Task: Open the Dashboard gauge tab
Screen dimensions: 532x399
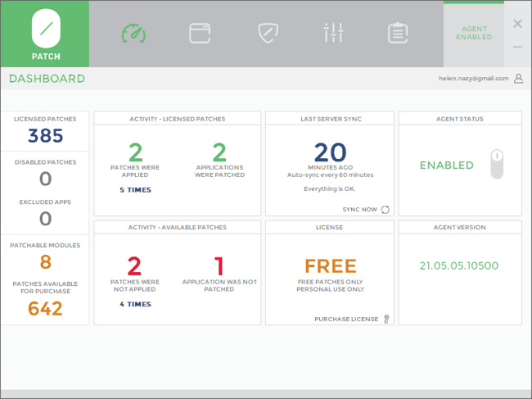Action: coord(133,34)
